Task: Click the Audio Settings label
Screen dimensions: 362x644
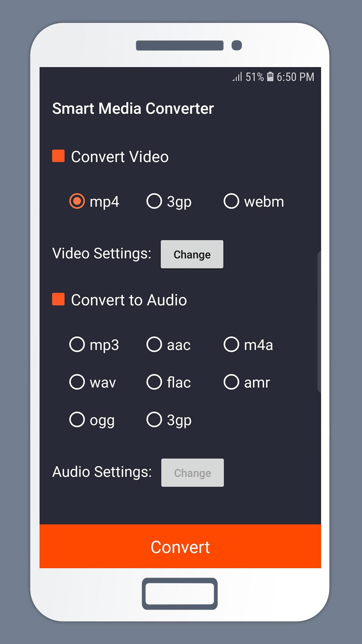Action: pyautogui.click(x=102, y=472)
